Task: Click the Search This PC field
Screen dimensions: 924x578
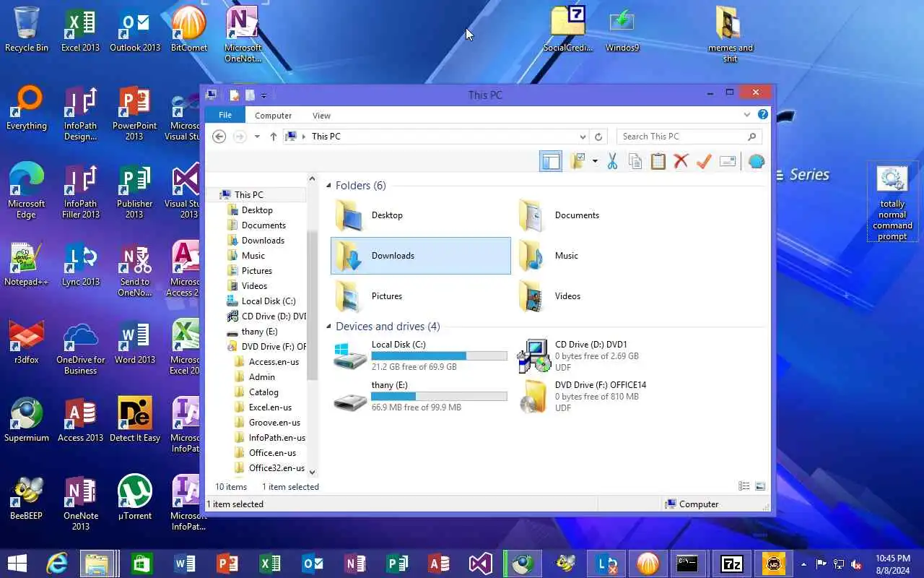Action: point(689,137)
